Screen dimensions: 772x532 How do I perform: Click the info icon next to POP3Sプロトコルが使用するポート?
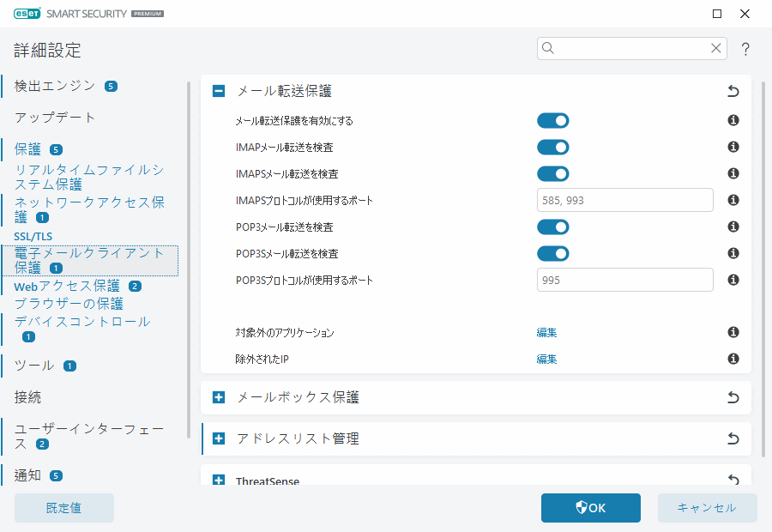coord(733,279)
